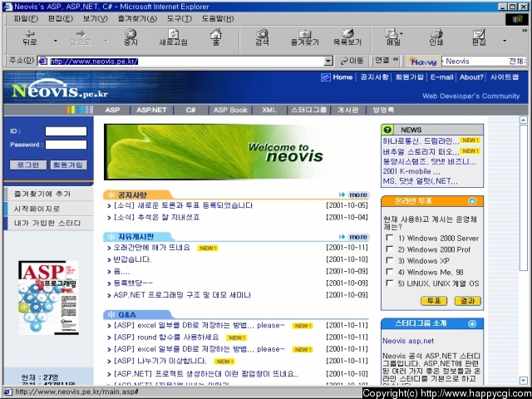
Task: Open the 사이트맵 header link
Action: (x=505, y=77)
